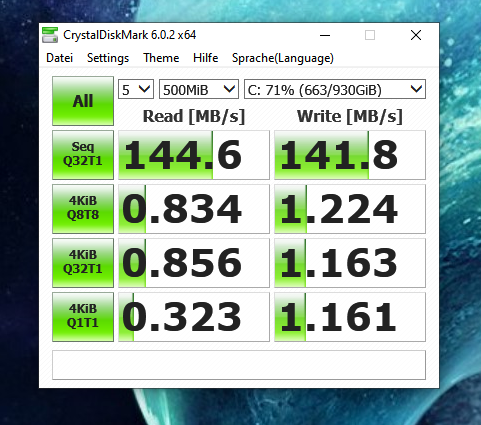Open the Hilfe menu
The image size is (481, 425).
coord(206,58)
